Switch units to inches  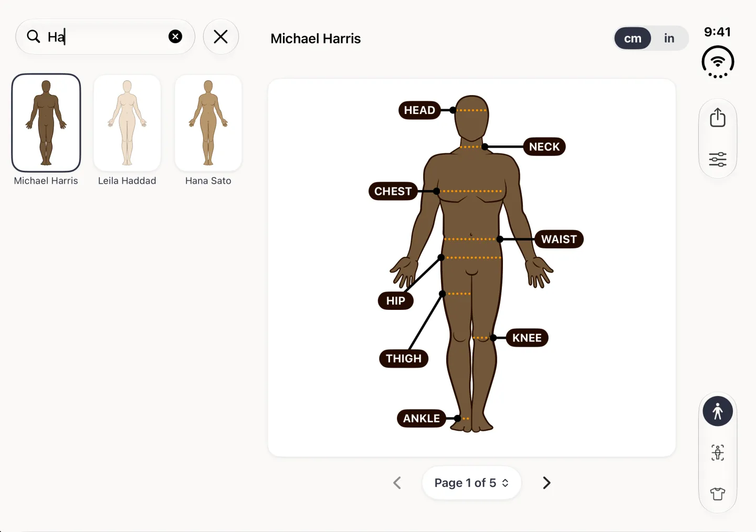669,38
